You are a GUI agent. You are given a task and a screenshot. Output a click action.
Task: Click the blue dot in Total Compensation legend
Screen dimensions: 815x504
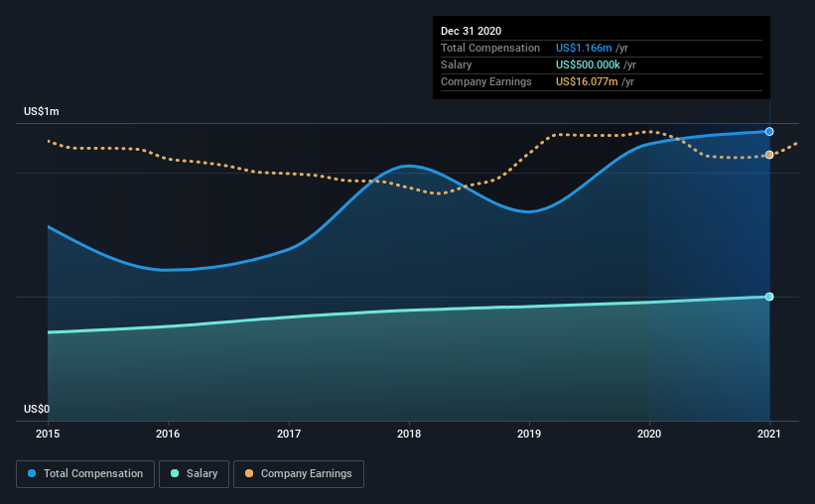32,473
